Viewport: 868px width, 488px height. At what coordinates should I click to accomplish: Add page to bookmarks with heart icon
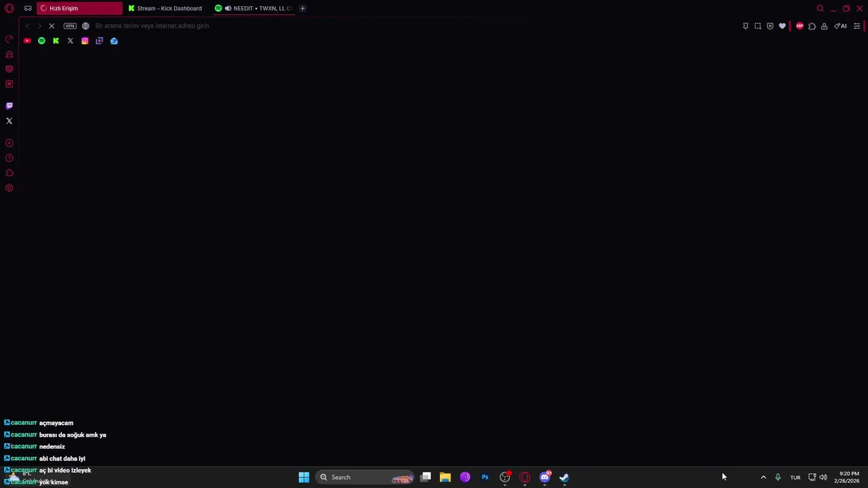[782, 26]
